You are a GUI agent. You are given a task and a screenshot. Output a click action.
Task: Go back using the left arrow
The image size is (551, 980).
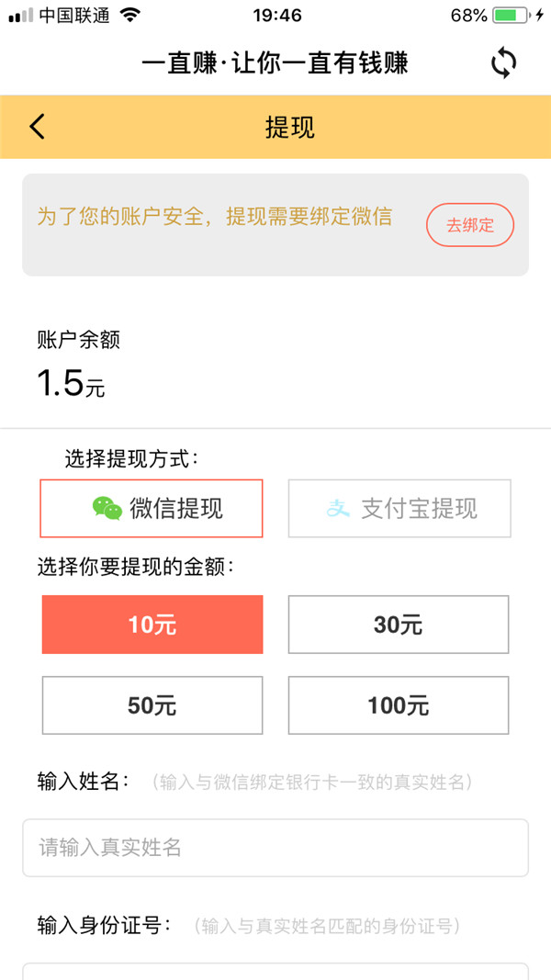(x=37, y=127)
